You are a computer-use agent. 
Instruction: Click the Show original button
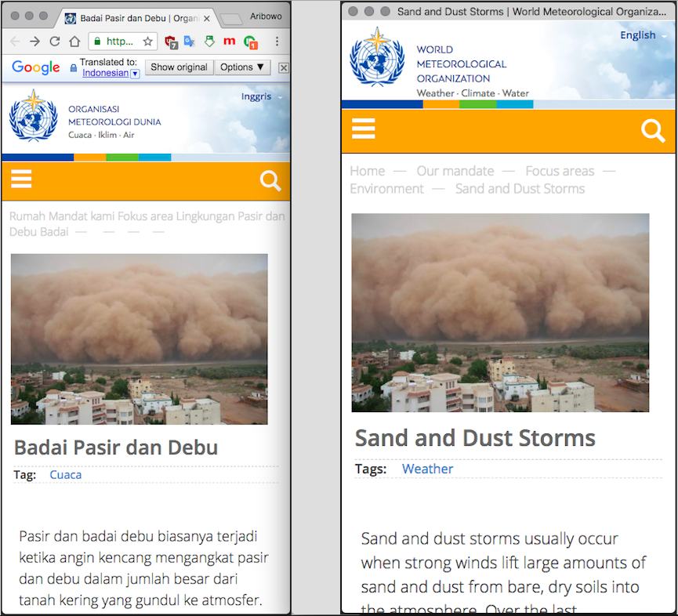(x=179, y=67)
